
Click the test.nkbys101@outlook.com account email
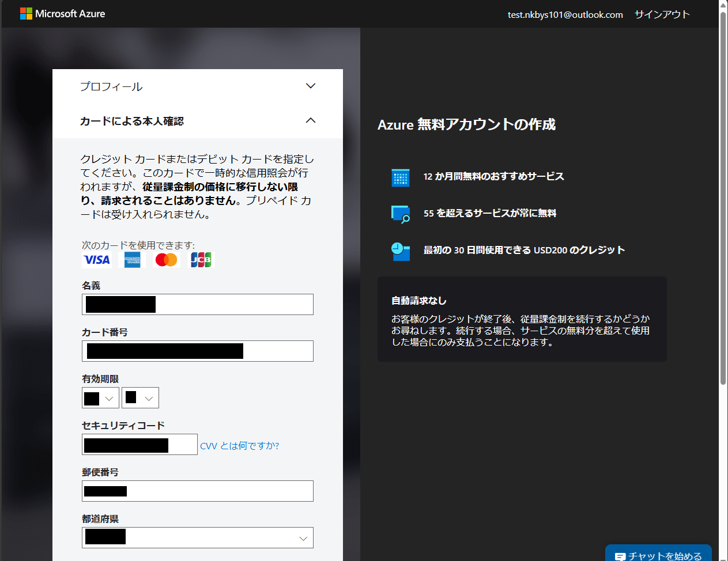click(565, 14)
